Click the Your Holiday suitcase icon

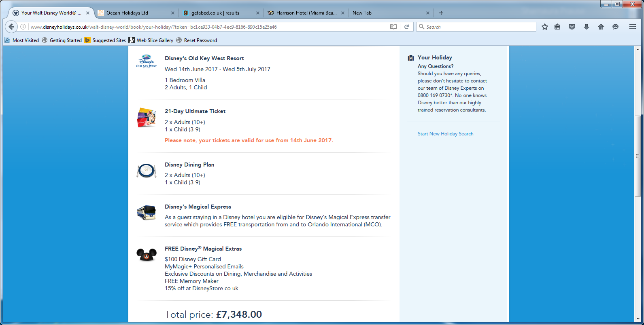[x=411, y=58]
